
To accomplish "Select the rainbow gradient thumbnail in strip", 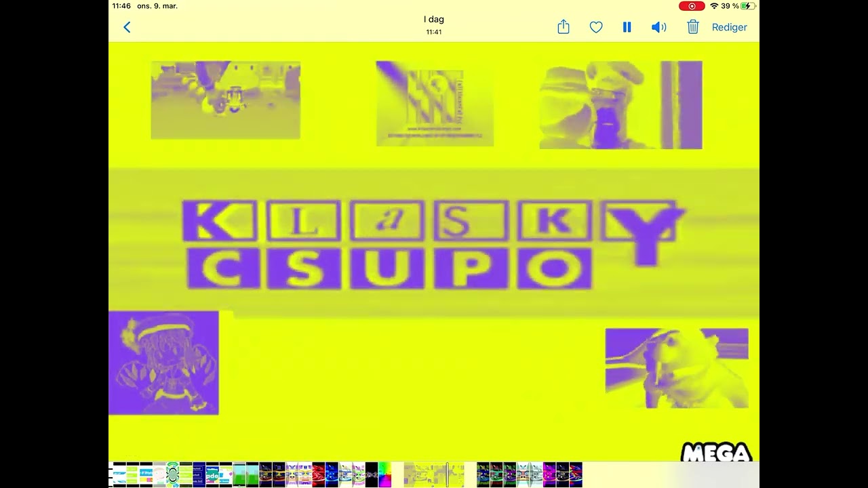I will pyautogui.click(x=384, y=474).
